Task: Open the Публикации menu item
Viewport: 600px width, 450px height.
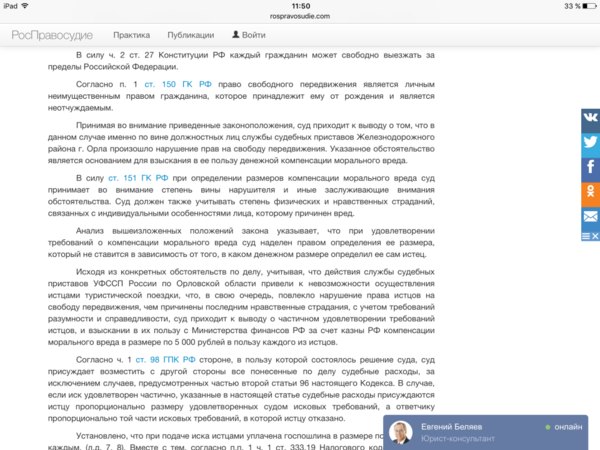Action: 191,35
